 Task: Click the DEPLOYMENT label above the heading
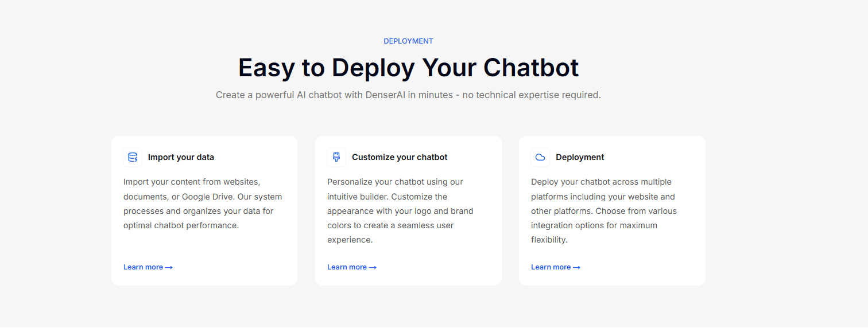408,41
